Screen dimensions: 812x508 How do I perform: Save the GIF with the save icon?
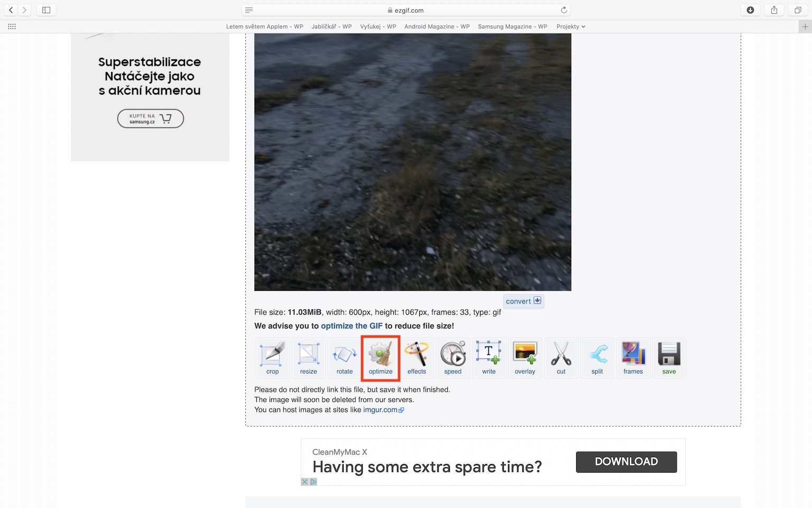(669, 358)
